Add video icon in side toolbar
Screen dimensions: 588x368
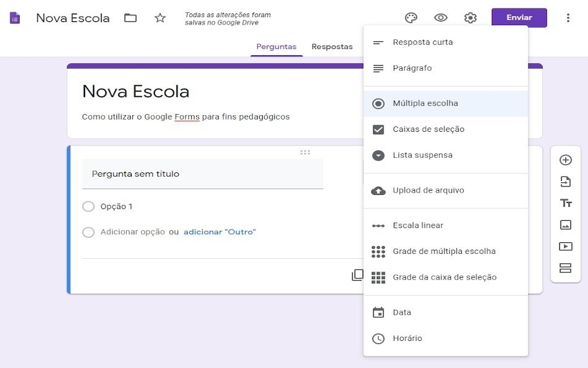(565, 247)
